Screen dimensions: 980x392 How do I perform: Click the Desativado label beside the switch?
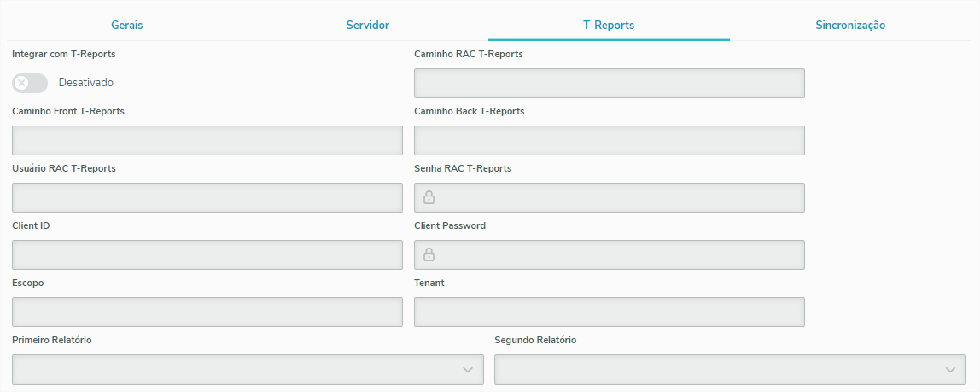pyautogui.click(x=85, y=83)
